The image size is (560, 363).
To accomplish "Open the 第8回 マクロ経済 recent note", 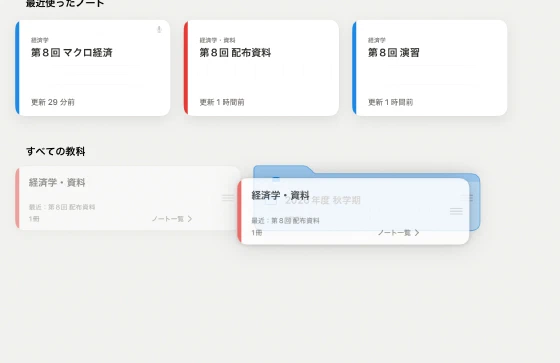I will (x=93, y=68).
